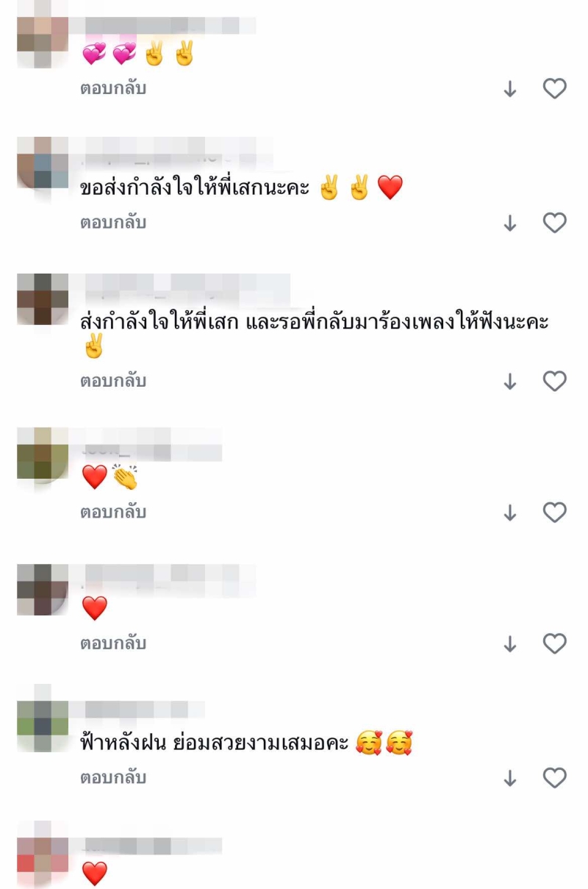Downvote the comment 'ขอส่งกำลังใจให้พี่เสกนะคะ'
588x889 pixels.
(510, 224)
